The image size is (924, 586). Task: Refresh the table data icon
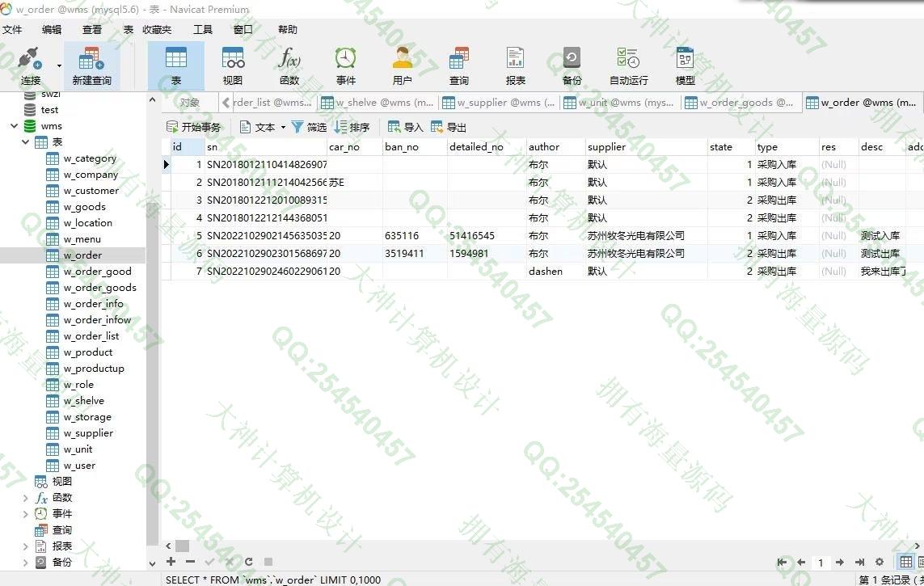(x=249, y=561)
